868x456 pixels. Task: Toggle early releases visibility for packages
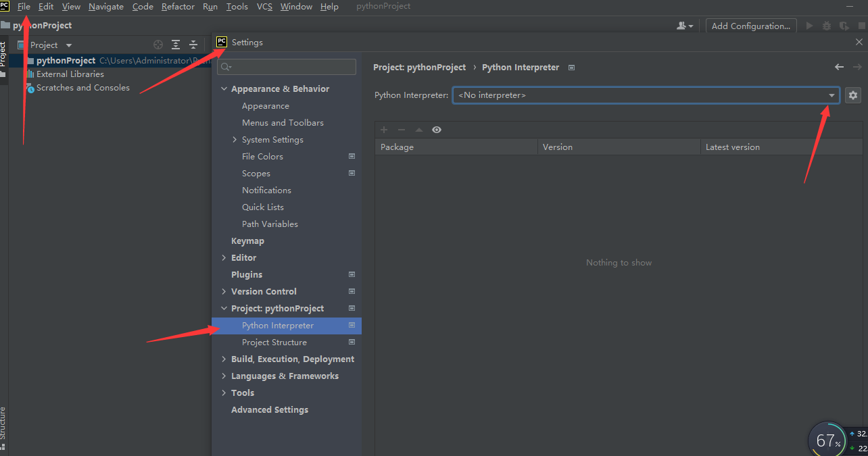[435, 130]
